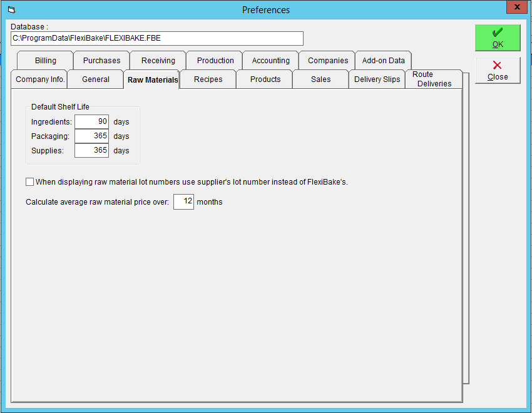This screenshot has height=413, width=532.
Task: Show the Products tab
Action: pos(265,79)
